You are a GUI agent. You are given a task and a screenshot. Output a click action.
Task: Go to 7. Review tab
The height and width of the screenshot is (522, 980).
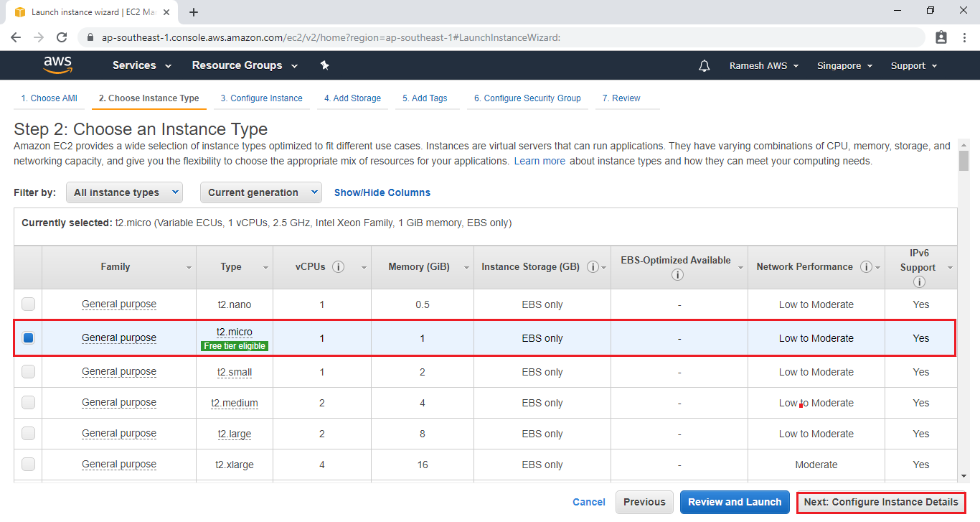click(621, 98)
